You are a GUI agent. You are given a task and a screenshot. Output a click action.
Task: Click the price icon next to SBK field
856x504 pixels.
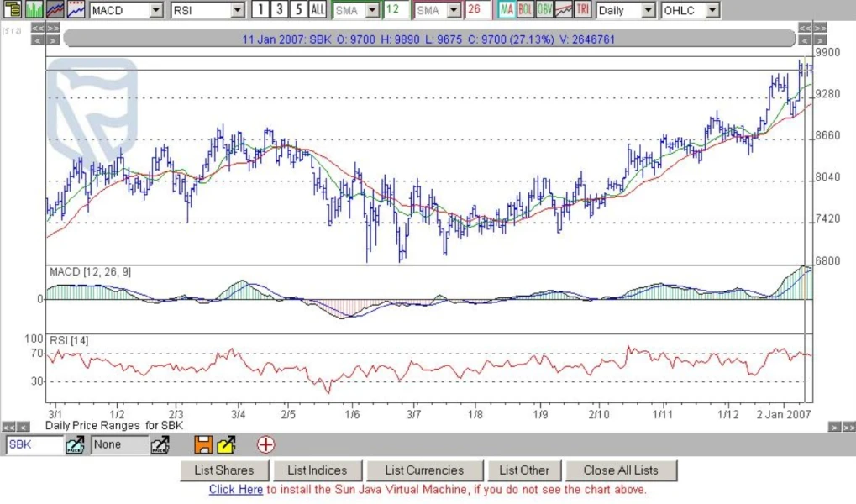pyautogui.click(x=76, y=445)
